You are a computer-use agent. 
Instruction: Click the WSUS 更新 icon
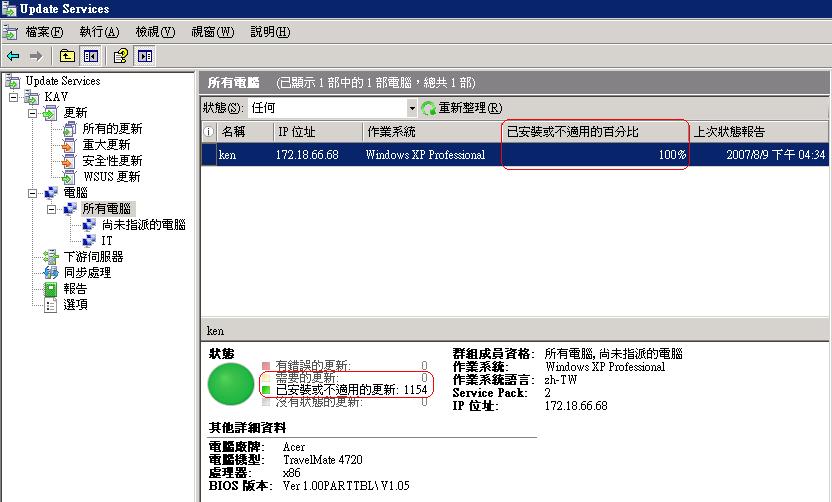69,177
